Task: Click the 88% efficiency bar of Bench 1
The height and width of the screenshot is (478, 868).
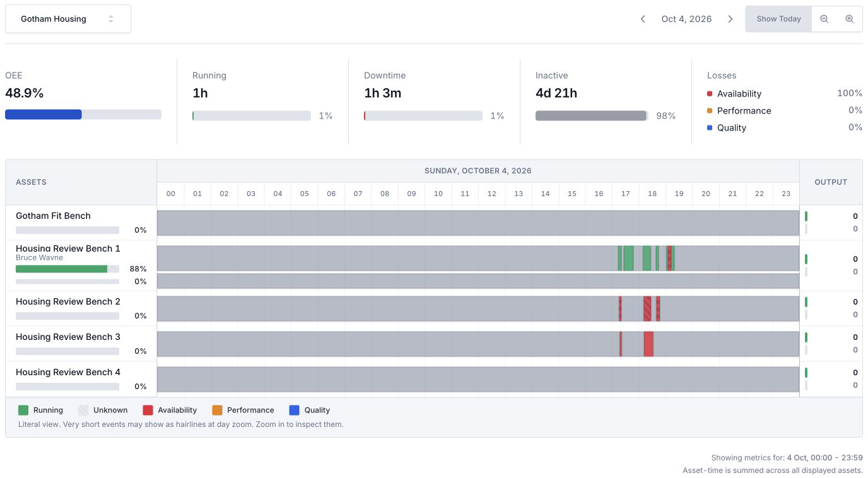Action: click(x=67, y=269)
